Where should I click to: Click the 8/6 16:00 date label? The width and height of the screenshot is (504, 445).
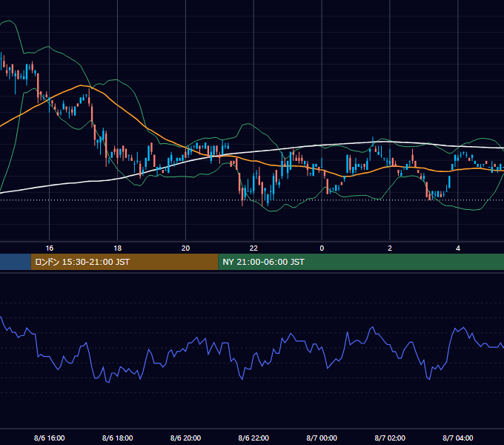49,438
